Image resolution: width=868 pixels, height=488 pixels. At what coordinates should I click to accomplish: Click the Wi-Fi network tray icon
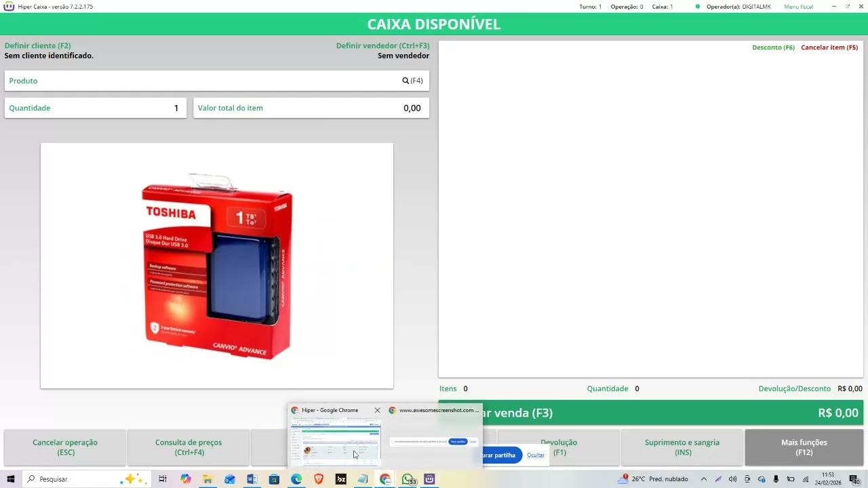(806, 479)
